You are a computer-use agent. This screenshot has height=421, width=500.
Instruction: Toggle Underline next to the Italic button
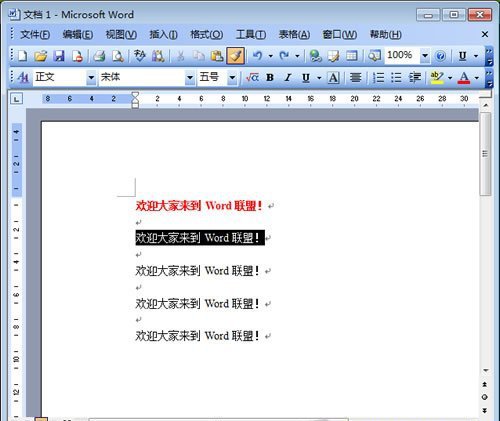(x=306, y=78)
